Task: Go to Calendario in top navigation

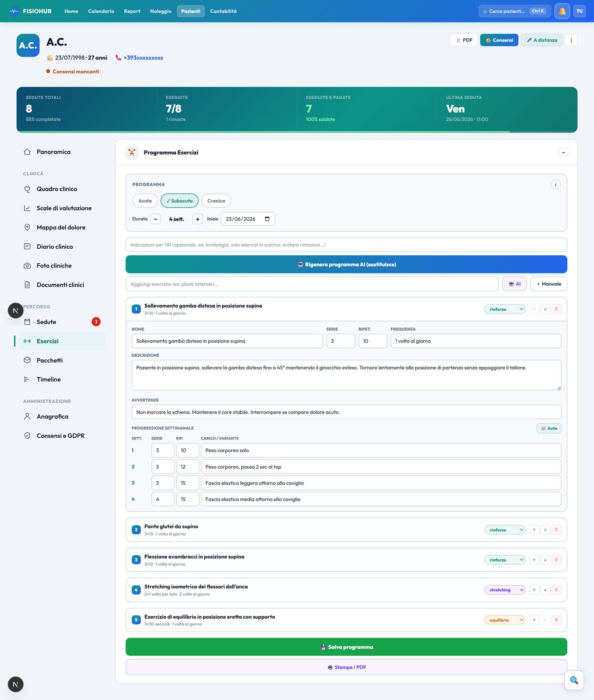Action: (x=101, y=11)
